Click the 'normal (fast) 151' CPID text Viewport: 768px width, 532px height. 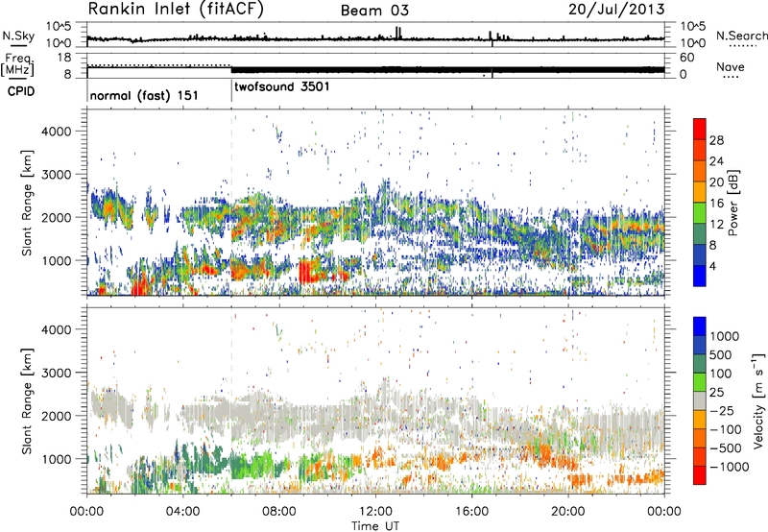[144, 95]
